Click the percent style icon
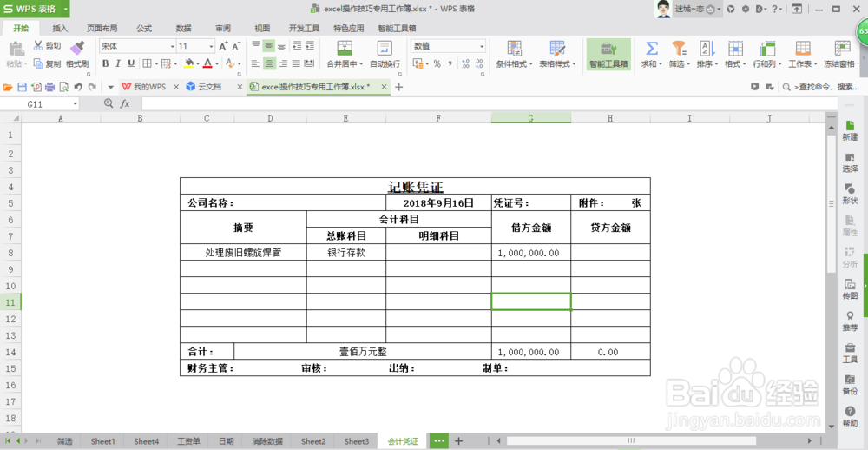This screenshot has height=450, width=868. [437, 63]
